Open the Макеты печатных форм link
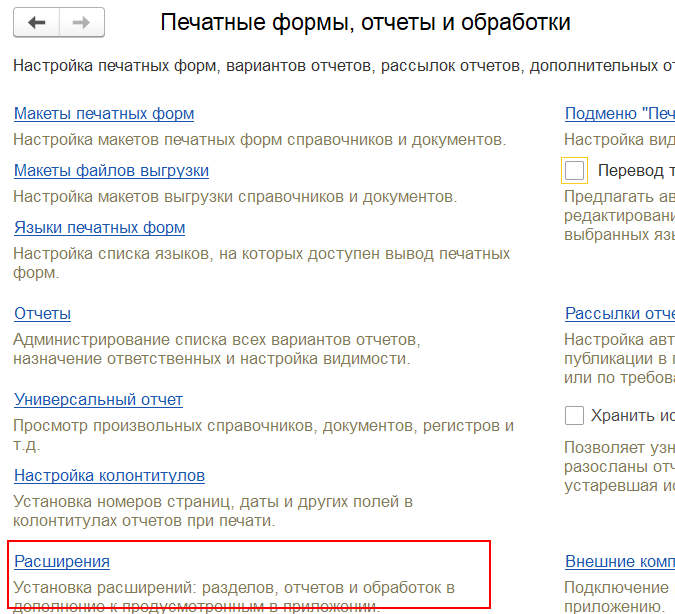Viewport: 675px width, 614px height. coord(104,114)
